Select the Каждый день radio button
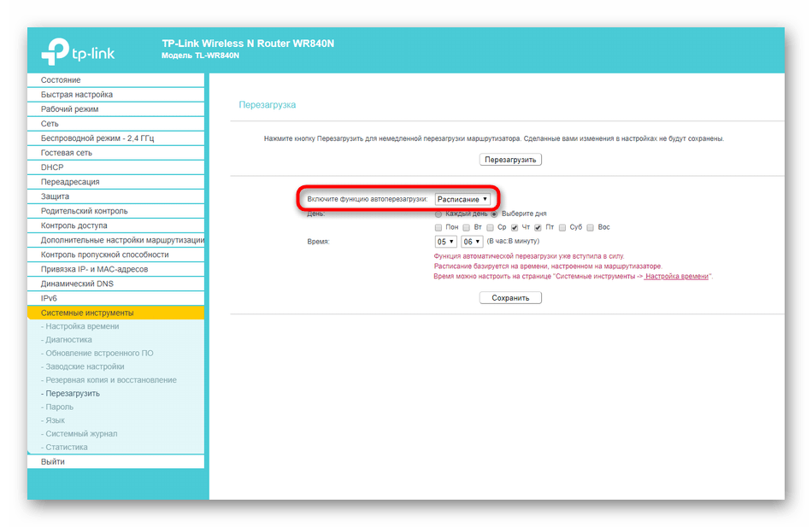 (x=438, y=214)
